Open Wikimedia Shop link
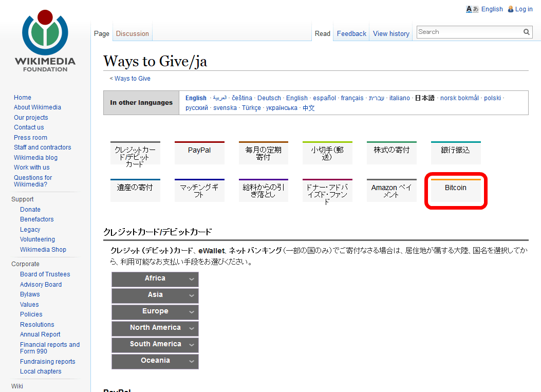Screen dimensions: 541x392 coord(43,250)
